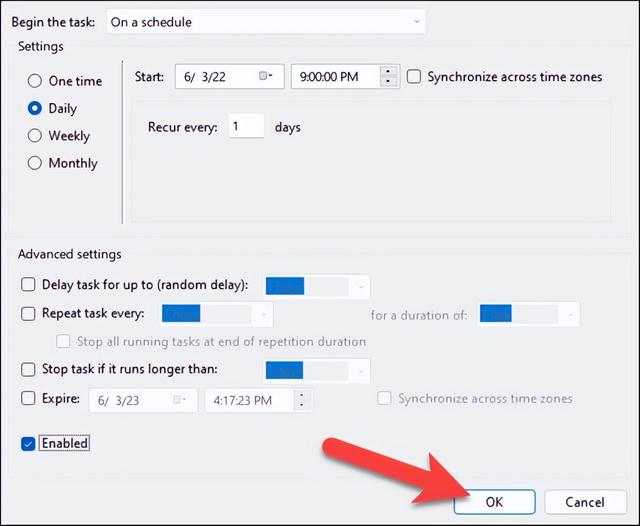
Task: Click the Advanced settings label
Action: (x=69, y=254)
